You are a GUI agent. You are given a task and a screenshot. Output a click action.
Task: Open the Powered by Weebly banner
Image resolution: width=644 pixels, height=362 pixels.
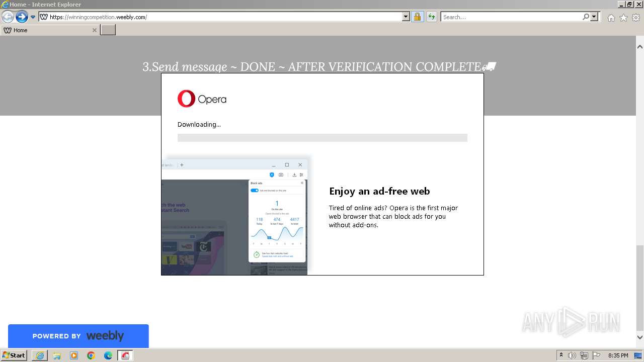pyautogui.click(x=78, y=336)
